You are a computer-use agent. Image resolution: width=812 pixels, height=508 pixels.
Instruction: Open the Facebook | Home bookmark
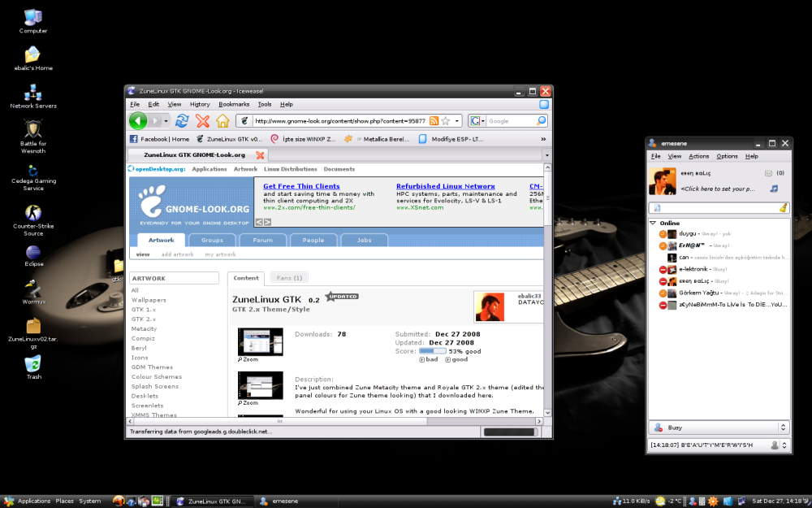(159, 139)
